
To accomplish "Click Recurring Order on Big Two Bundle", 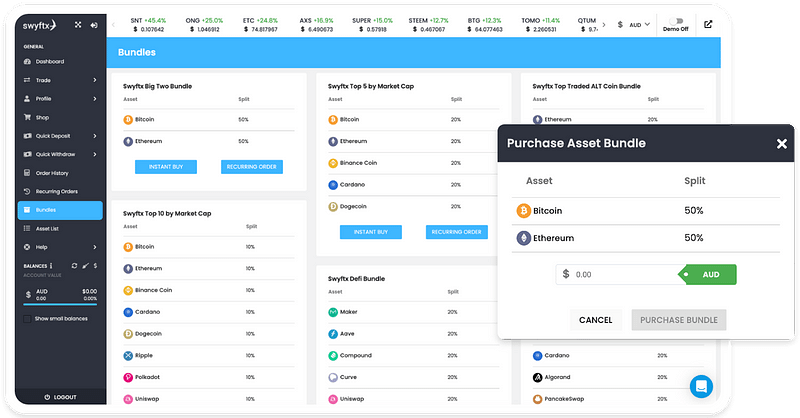I will pyautogui.click(x=252, y=167).
